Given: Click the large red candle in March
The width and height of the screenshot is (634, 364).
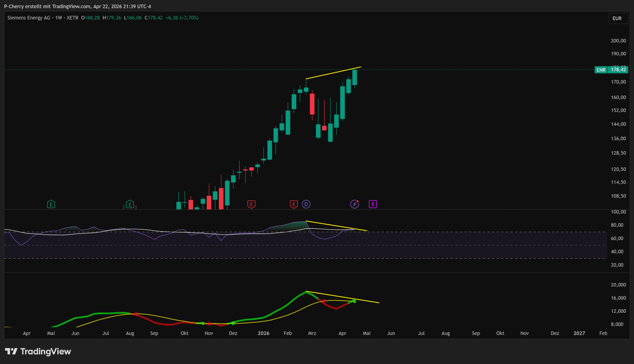Looking at the screenshot, I should click(312, 104).
